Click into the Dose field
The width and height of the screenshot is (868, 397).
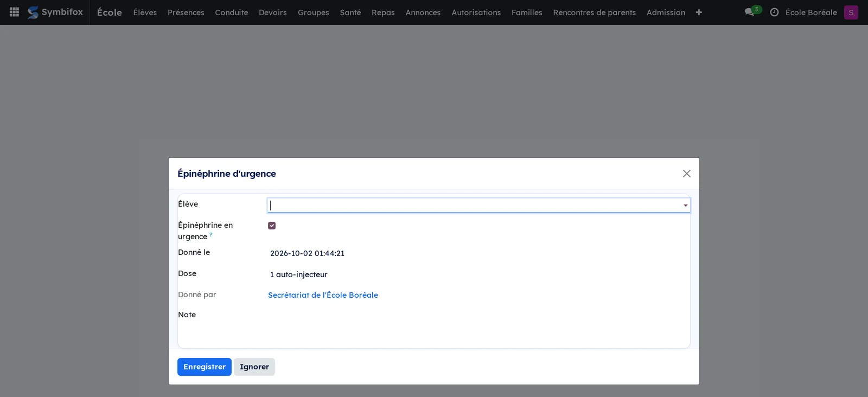tap(478, 274)
